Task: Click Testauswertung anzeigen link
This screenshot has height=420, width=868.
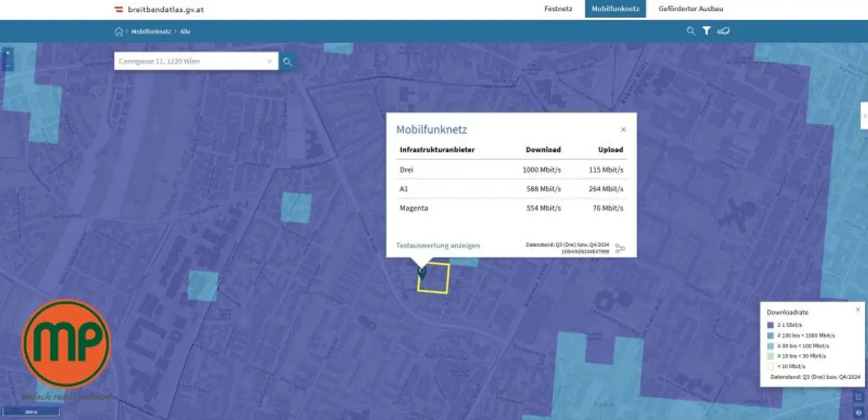Action: pos(438,245)
